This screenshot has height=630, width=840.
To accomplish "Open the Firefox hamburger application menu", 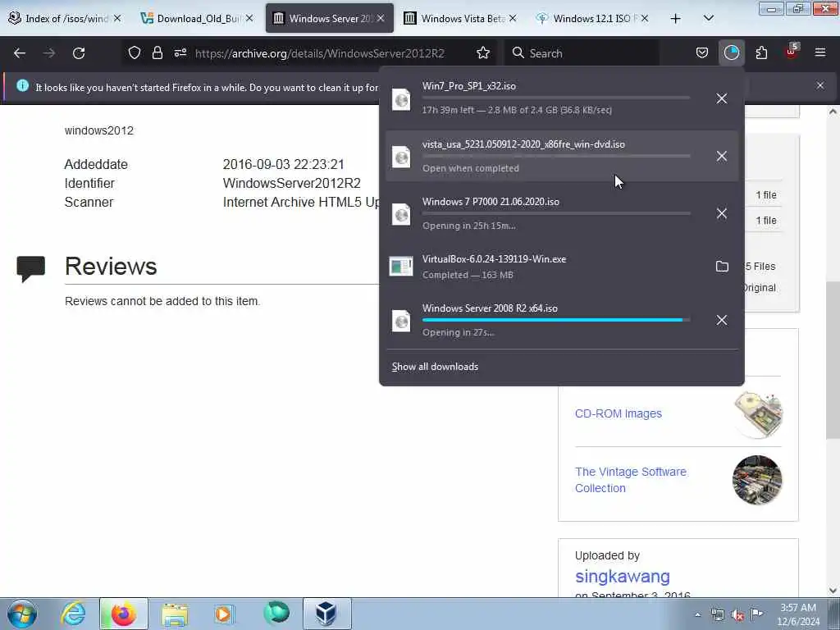I will (x=820, y=52).
